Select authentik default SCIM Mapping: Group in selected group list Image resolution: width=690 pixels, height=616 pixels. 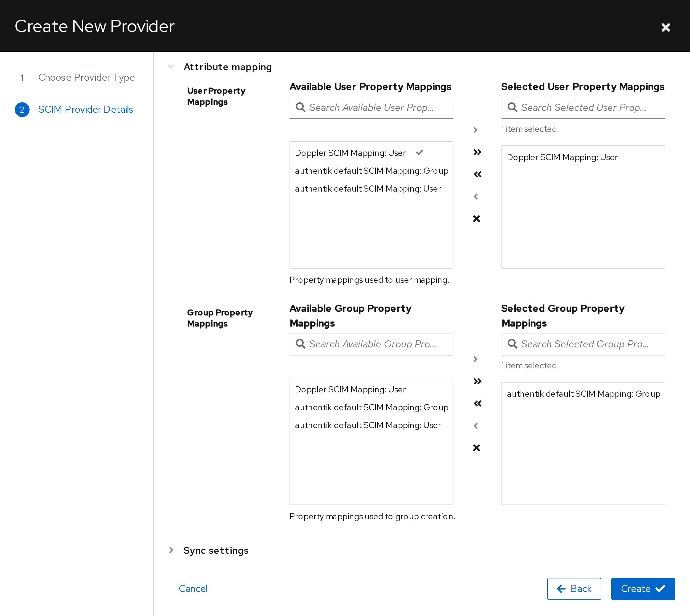point(583,394)
